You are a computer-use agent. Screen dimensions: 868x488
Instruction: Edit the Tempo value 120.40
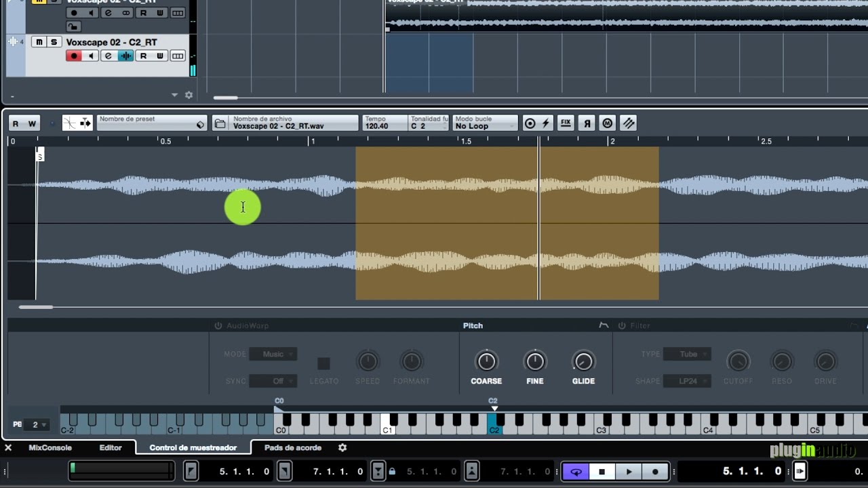(x=384, y=123)
